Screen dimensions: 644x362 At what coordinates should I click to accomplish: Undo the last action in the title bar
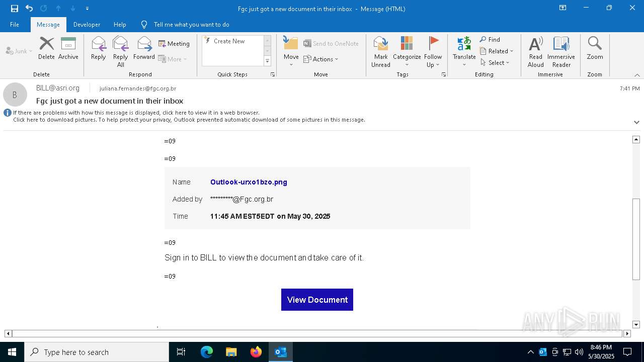29,8
